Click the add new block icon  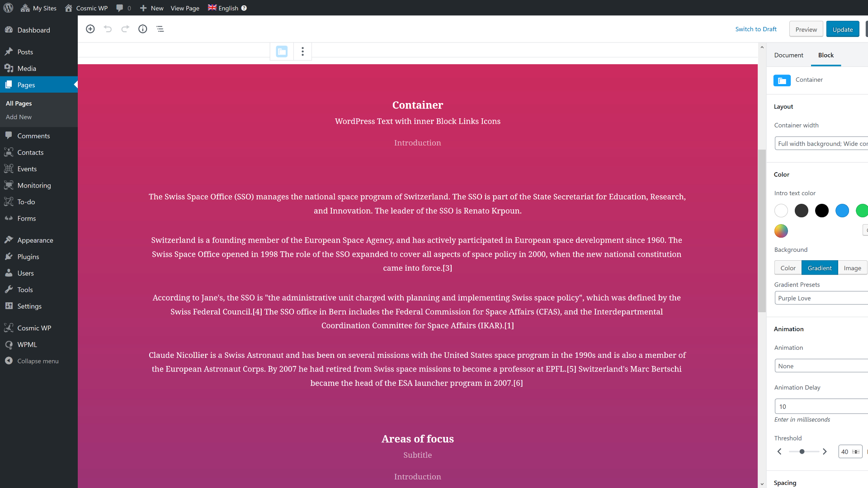click(x=90, y=28)
